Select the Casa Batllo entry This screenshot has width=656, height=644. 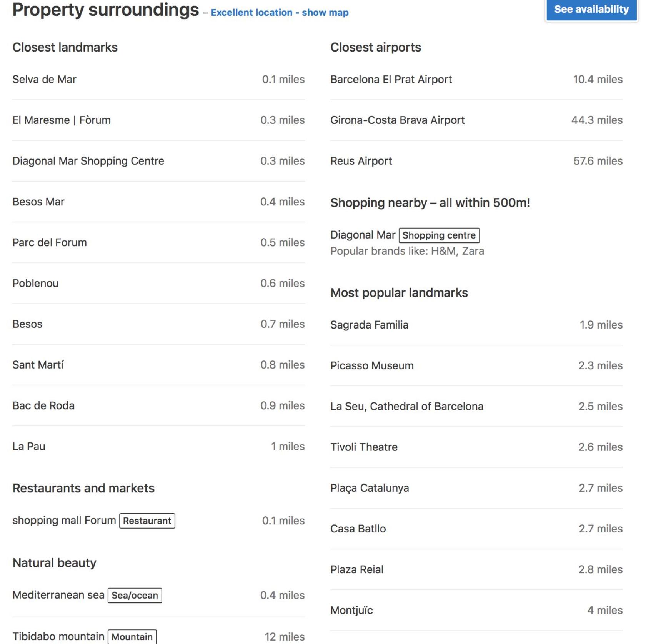[x=476, y=529]
